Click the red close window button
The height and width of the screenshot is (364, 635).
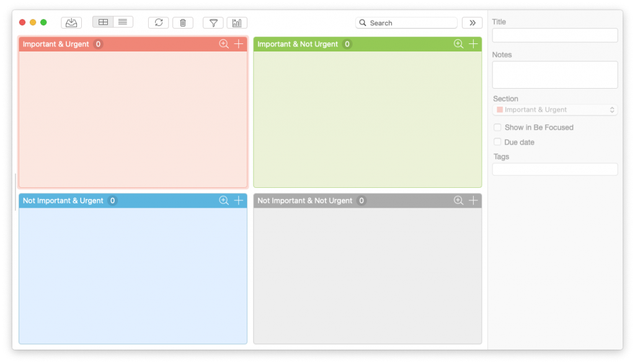pyautogui.click(x=22, y=22)
